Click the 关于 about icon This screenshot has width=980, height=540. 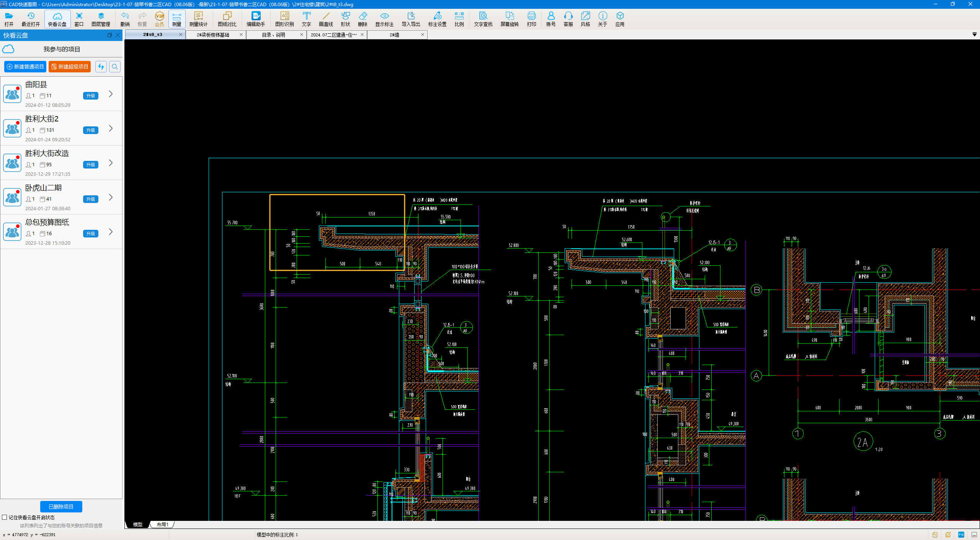pyautogui.click(x=603, y=19)
